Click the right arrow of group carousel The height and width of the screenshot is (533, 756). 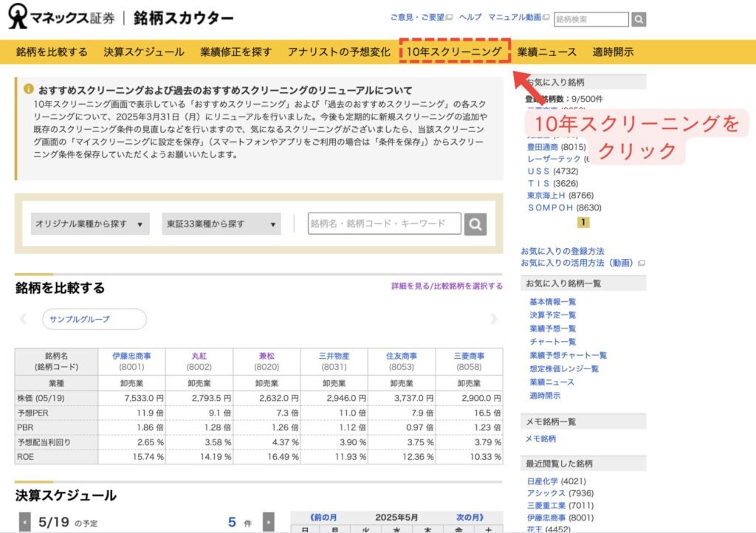pyautogui.click(x=493, y=319)
